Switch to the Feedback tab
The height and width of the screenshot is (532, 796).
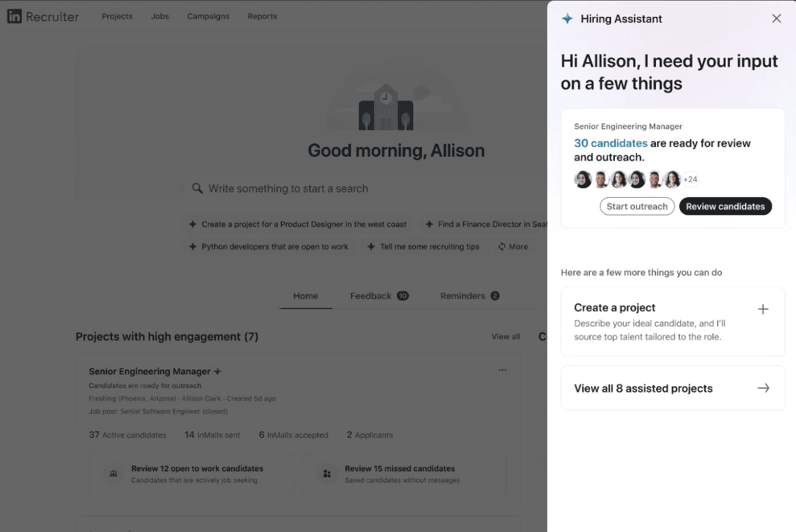coord(370,296)
